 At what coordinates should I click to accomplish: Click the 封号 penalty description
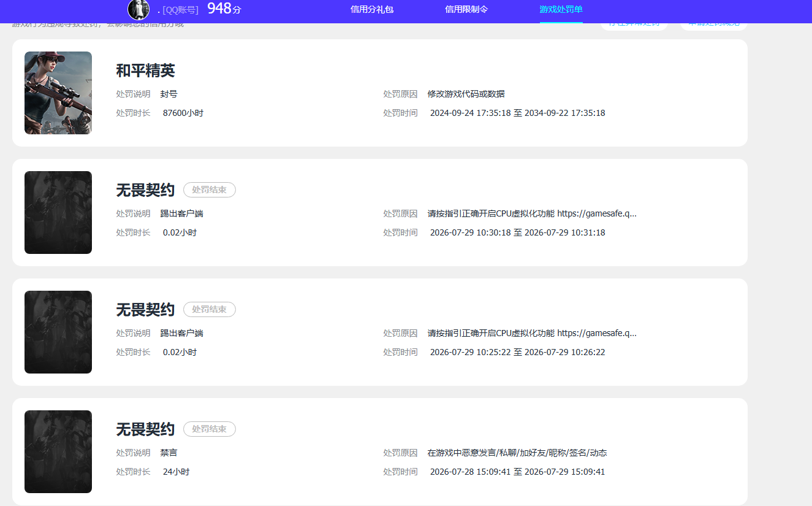tap(169, 94)
